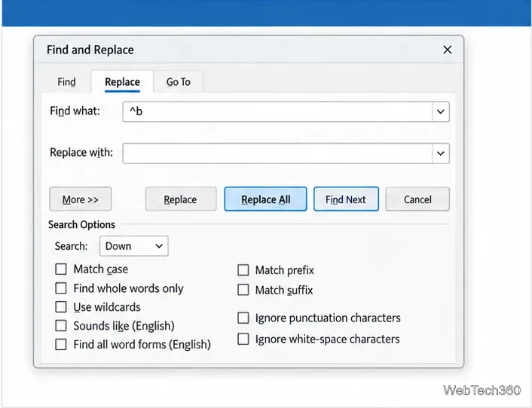Enable Ignore punctuation characters
The height and width of the screenshot is (408, 532).
coord(243,318)
